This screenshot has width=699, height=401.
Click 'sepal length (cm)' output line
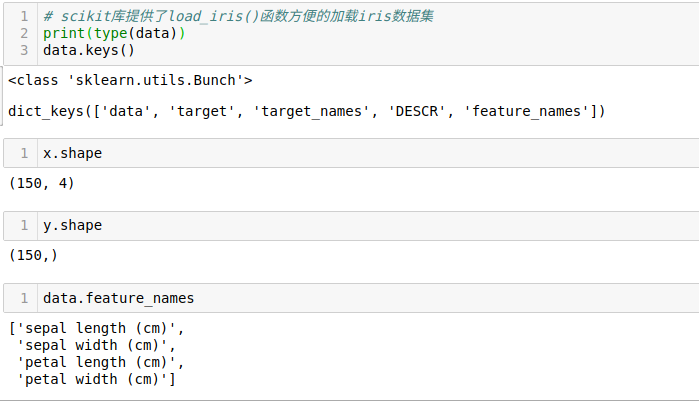(x=96, y=328)
